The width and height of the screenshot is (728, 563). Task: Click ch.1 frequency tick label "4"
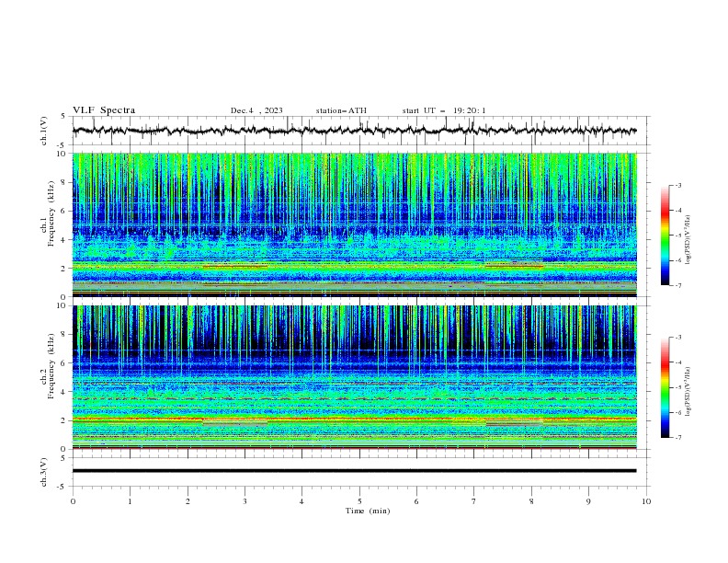[65, 240]
